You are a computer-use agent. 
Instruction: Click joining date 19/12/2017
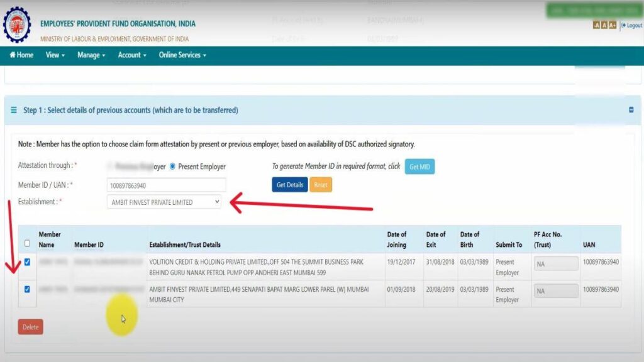click(x=401, y=262)
